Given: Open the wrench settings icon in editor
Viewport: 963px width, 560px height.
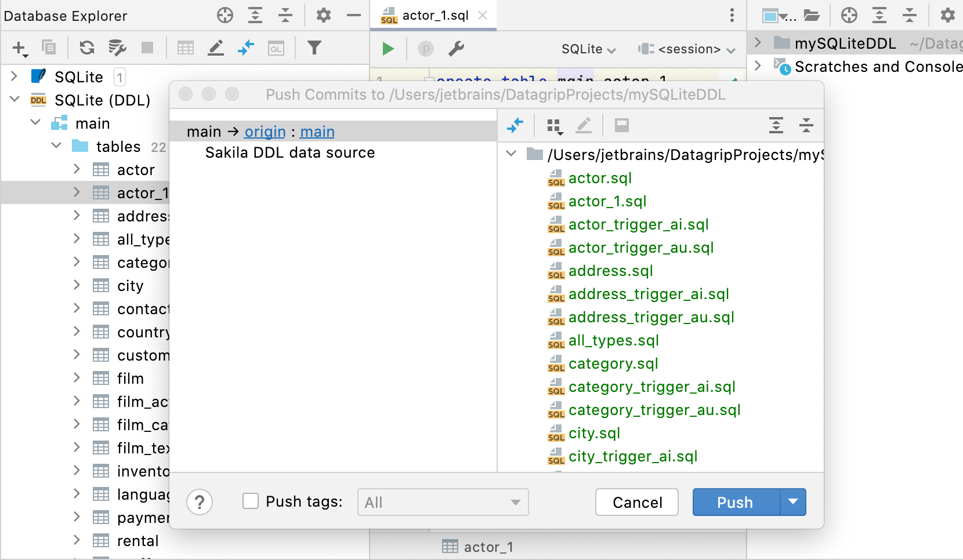Looking at the screenshot, I should (x=456, y=49).
